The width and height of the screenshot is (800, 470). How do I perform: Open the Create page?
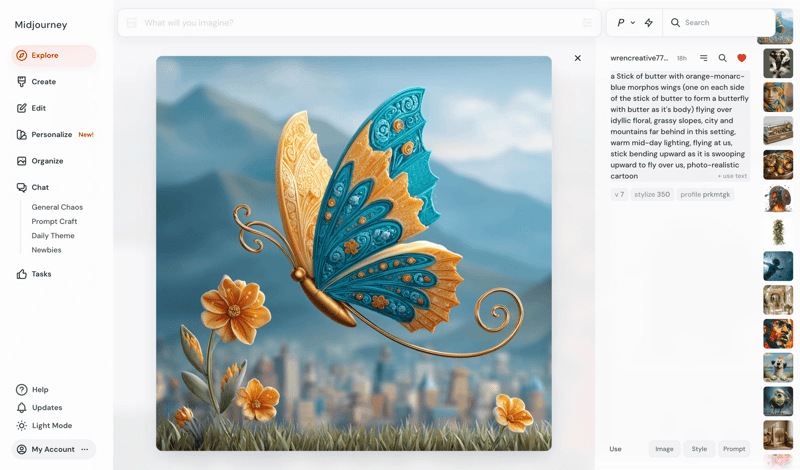click(x=54, y=82)
